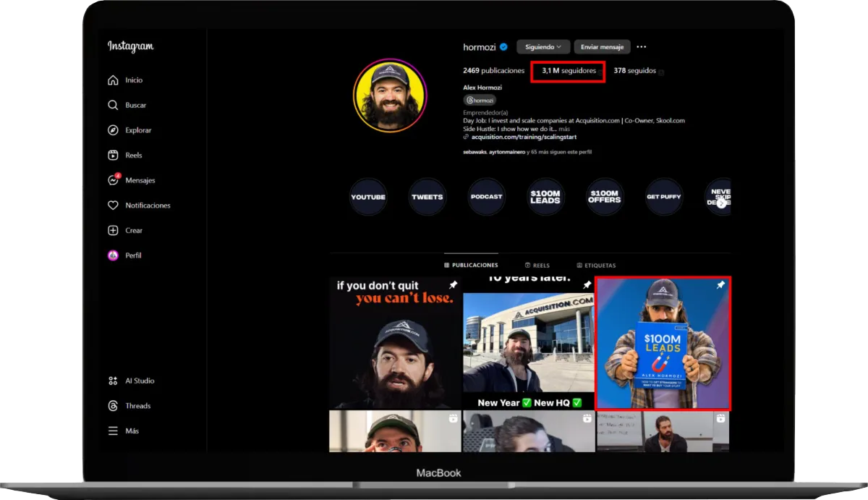This screenshot has height=500, width=868.
Task: Click the Alex Hormozi name text
Action: click(482, 88)
